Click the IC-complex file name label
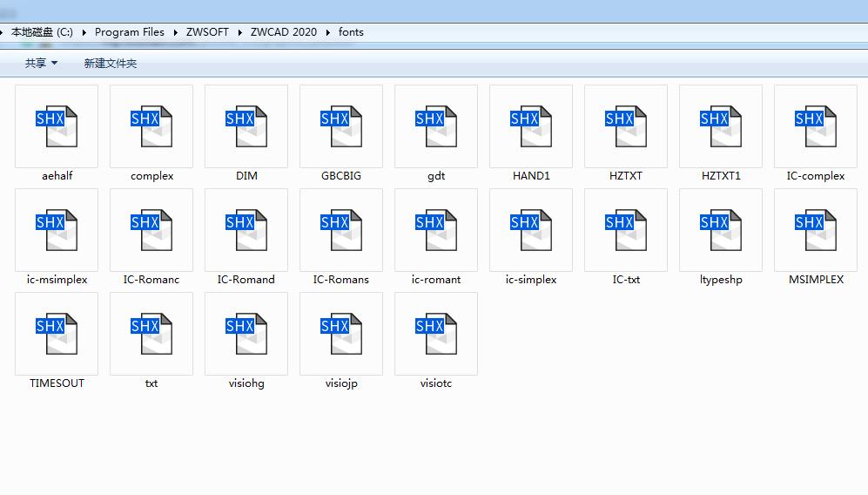Image resolution: width=868 pixels, height=495 pixels. click(816, 176)
